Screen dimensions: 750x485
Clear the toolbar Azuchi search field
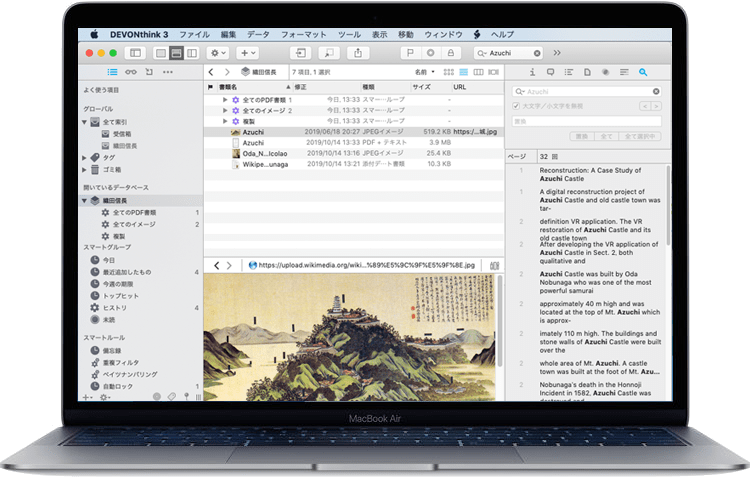pos(537,53)
